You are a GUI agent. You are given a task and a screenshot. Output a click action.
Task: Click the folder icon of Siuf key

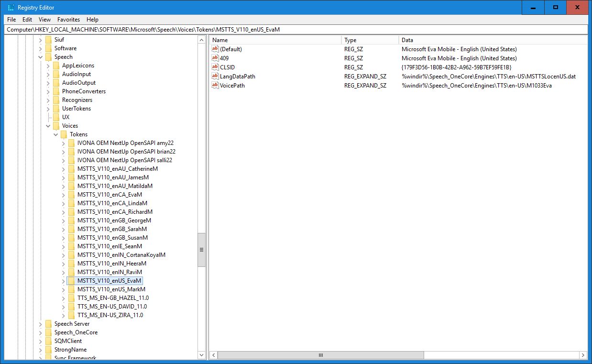pyautogui.click(x=49, y=40)
